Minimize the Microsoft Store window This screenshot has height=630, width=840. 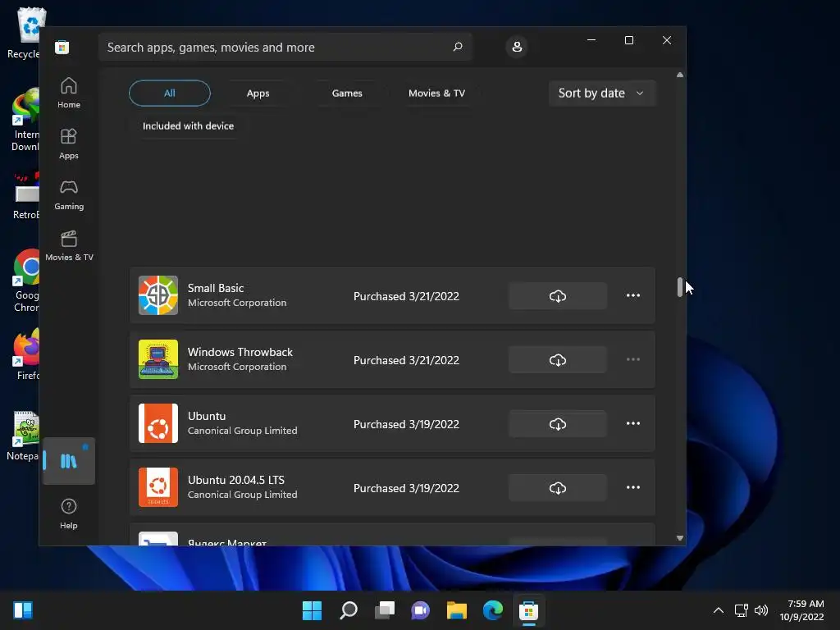(x=591, y=40)
